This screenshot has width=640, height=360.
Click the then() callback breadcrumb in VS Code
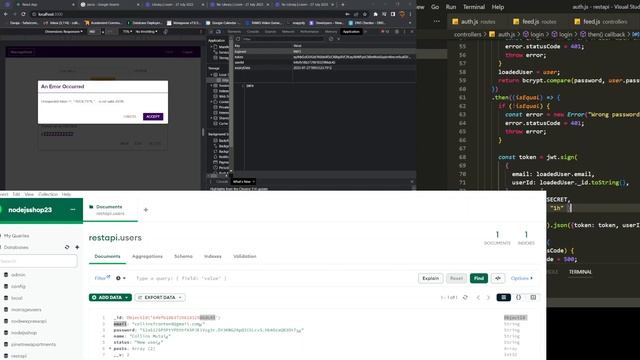click(x=602, y=35)
